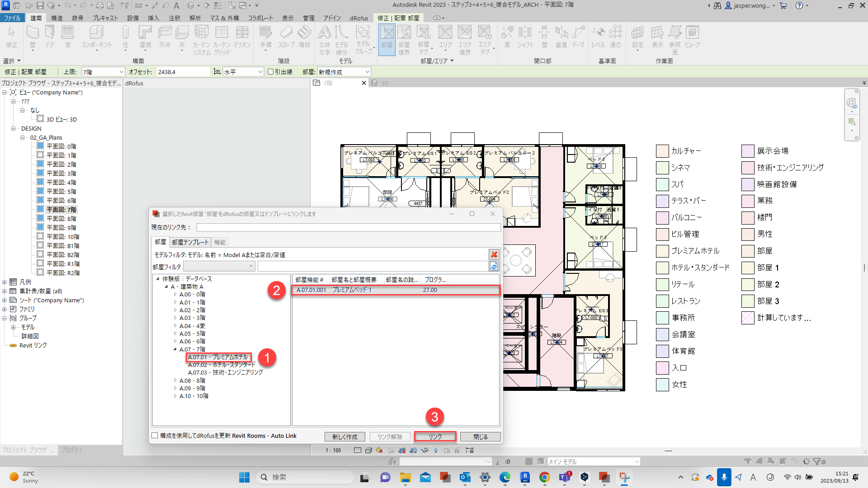Toggle checkbox next to 平面図: 8階
868x488 pixels.
tap(40, 218)
